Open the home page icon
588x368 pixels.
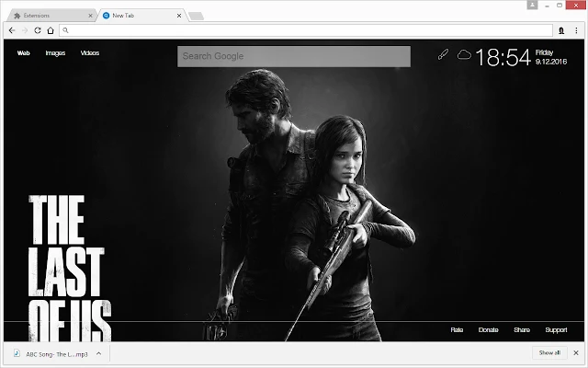pyautogui.click(x=51, y=30)
